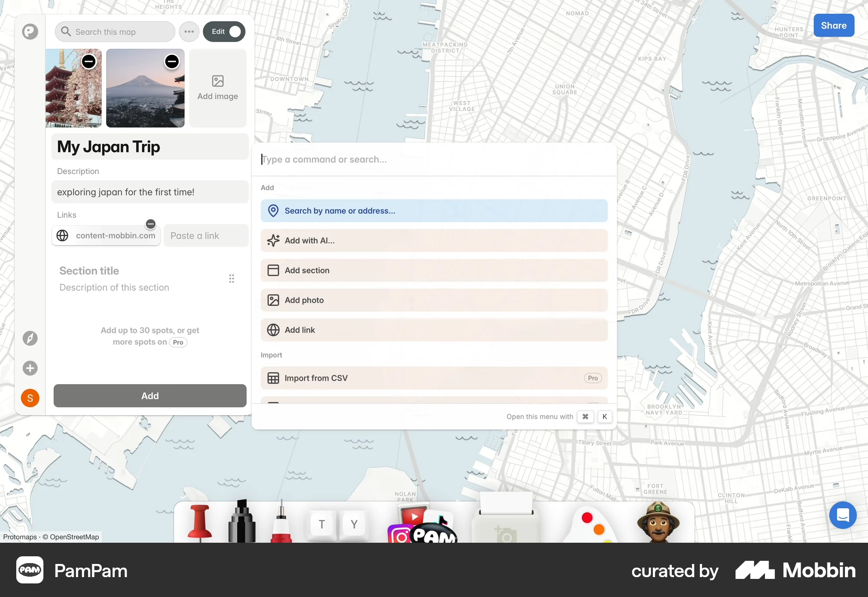Open the more options (...) menu
The width and height of the screenshot is (868, 597).
189,31
